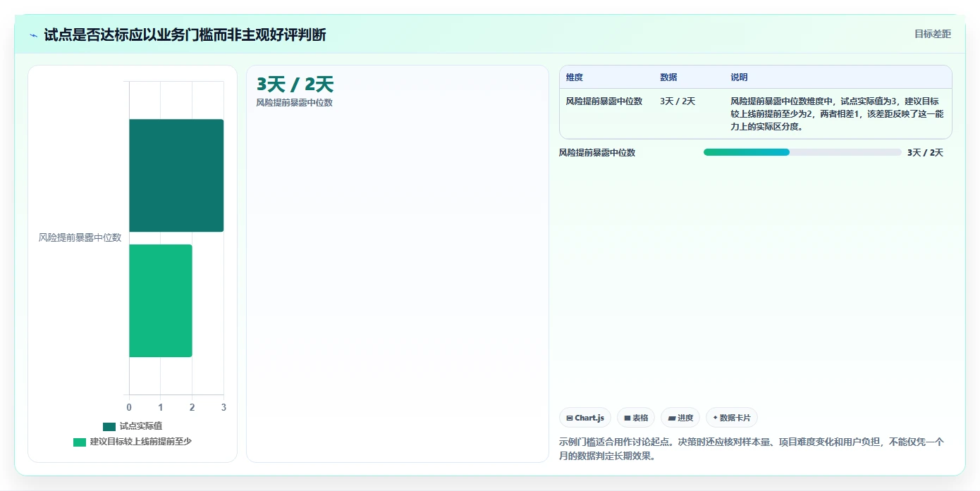This screenshot has width=980, height=491.
Task: Toggle the 试点实际值 legend entry
Action: tap(133, 426)
